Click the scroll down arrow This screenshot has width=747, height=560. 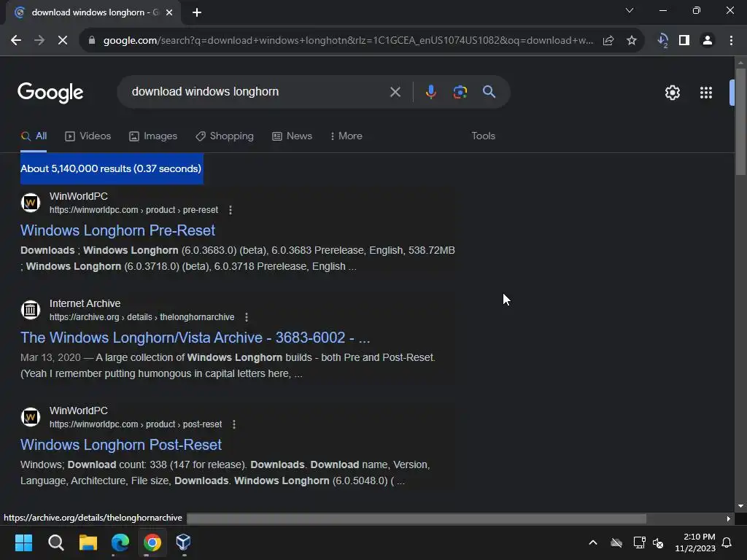pyautogui.click(x=740, y=506)
